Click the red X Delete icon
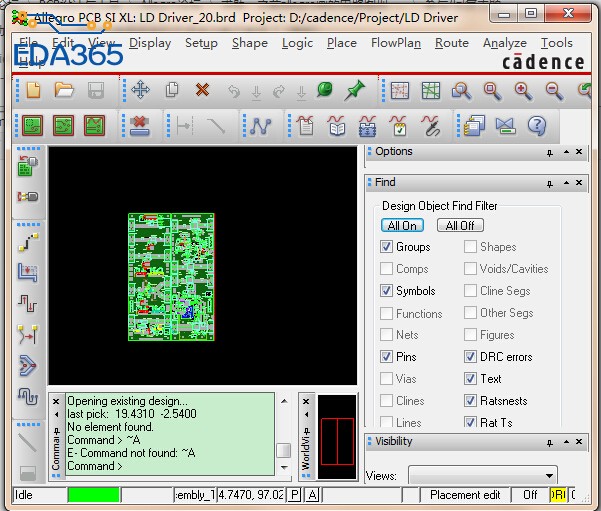This screenshot has height=511, width=601. click(x=202, y=90)
